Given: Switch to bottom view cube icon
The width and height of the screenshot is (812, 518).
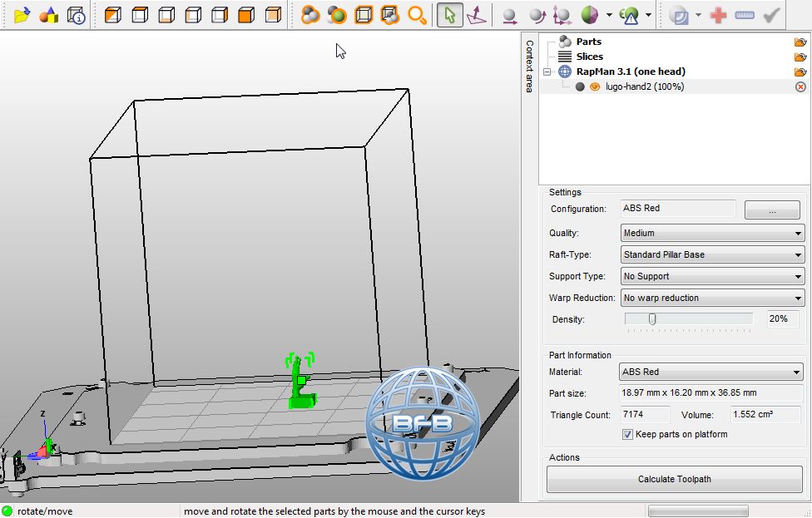Looking at the screenshot, I should click(x=166, y=15).
